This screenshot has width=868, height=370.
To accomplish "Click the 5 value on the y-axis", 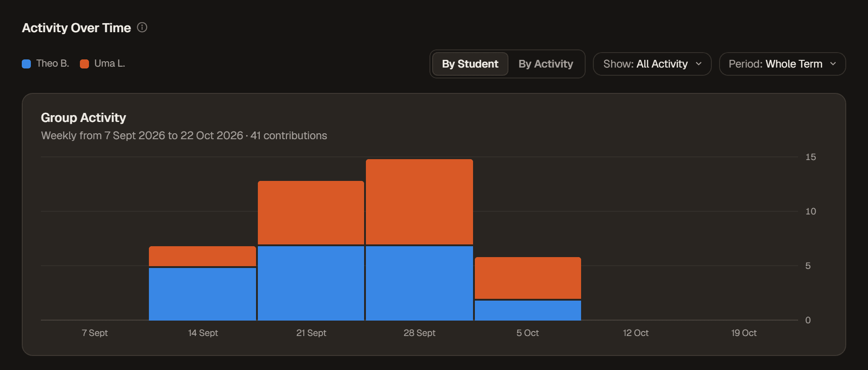I will click(808, 266).
